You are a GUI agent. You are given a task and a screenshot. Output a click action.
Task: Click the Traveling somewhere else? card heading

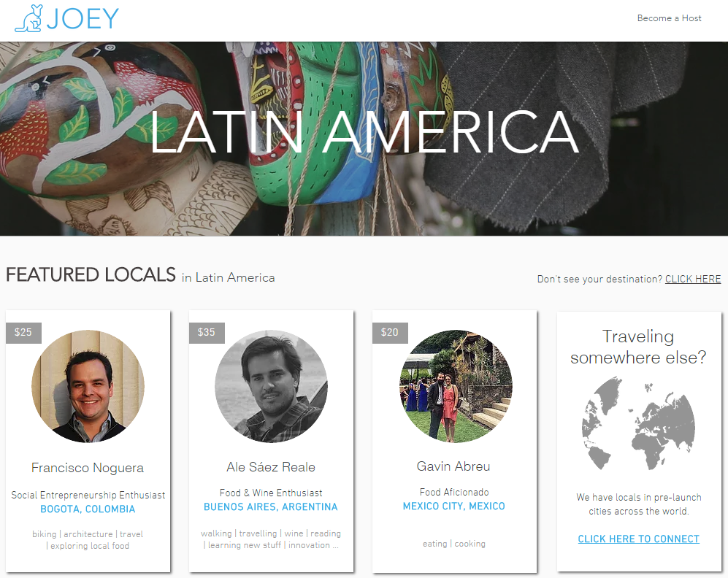(637, 347)
